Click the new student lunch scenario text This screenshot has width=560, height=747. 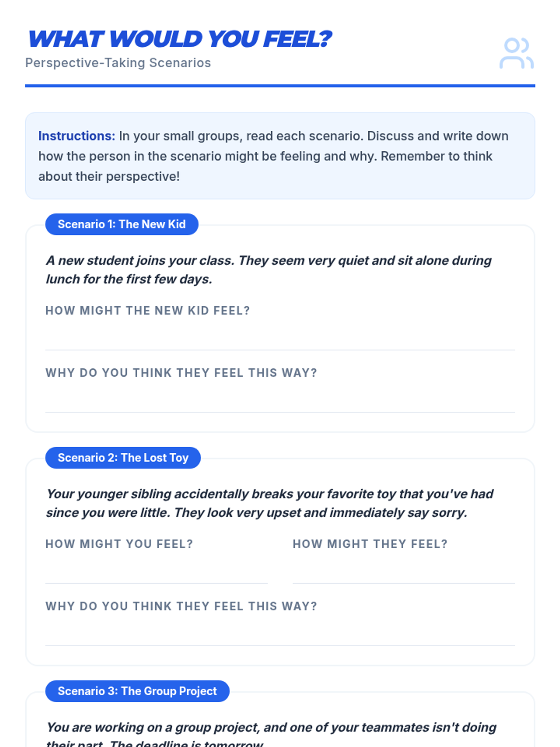(x=269, y=270)
